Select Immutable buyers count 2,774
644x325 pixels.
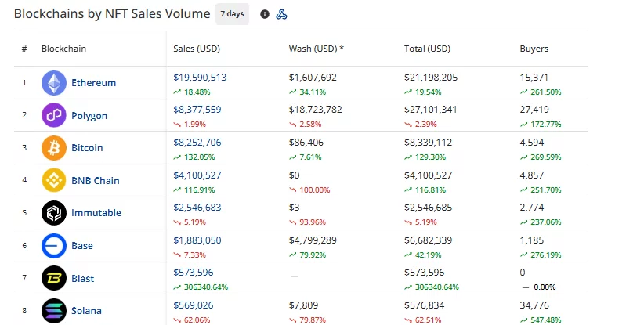coord(532,208)
